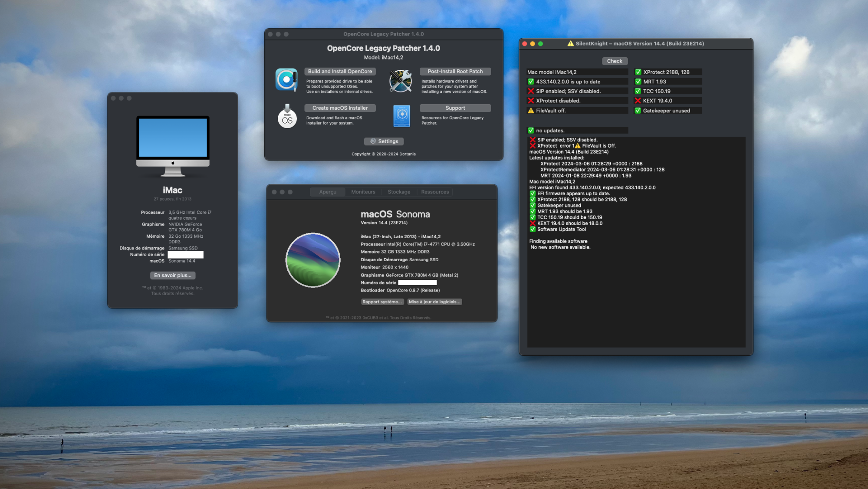Select the Ressources tab
The image size is (868, 489).
tap(434, 192)
